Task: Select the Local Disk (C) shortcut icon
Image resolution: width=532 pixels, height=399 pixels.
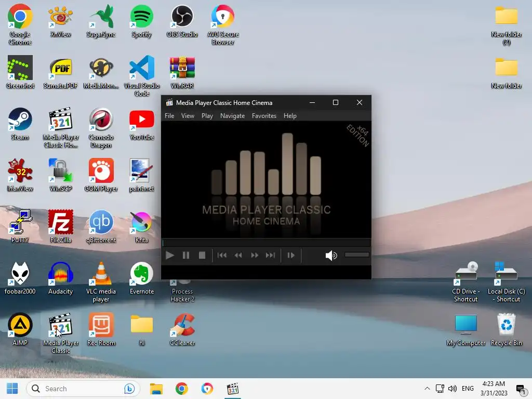Action: tap(506, 282)
